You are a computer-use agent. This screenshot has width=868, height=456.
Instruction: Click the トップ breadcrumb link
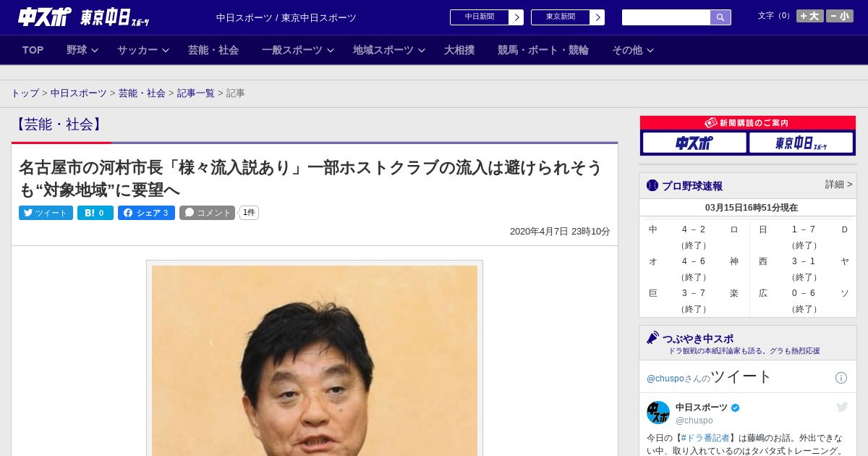(25, 93)
